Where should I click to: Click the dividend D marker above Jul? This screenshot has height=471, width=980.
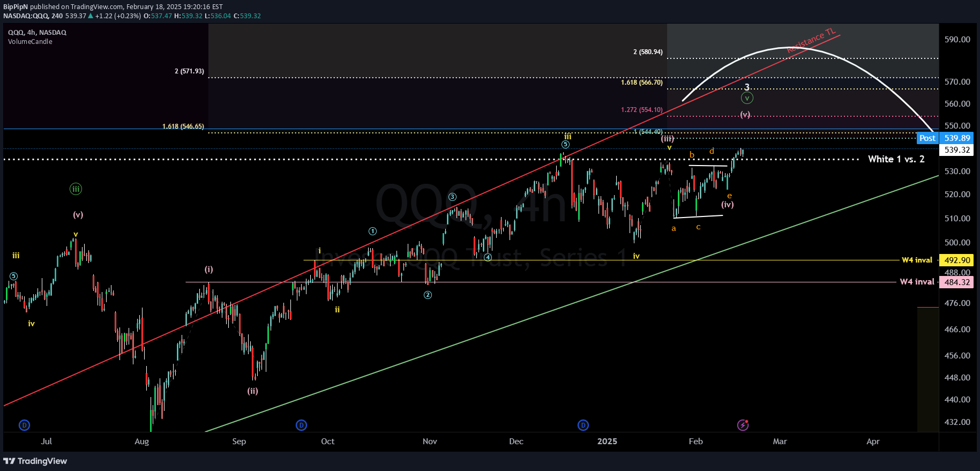[x=24, y=425]
